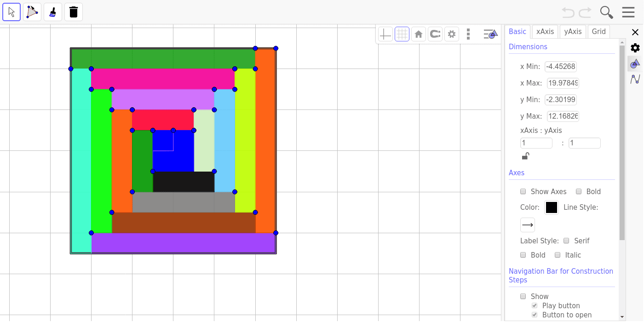
Task: Click the dark green top rectangle
Action: tap(163, 58)
